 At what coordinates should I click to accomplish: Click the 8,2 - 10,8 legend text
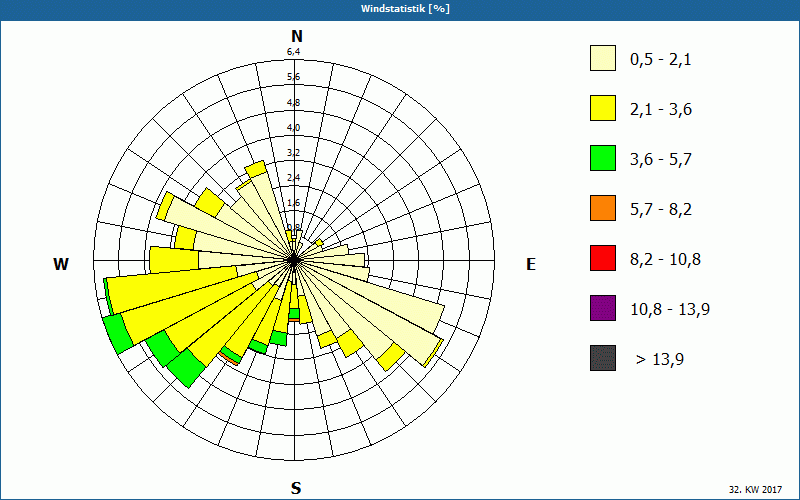tap(665, 260)
